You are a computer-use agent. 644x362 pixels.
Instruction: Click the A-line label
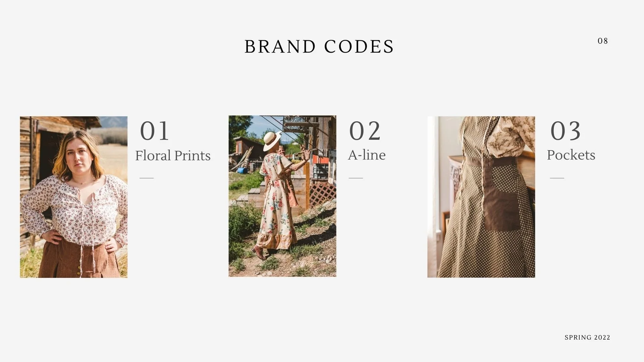pos(367,155)
